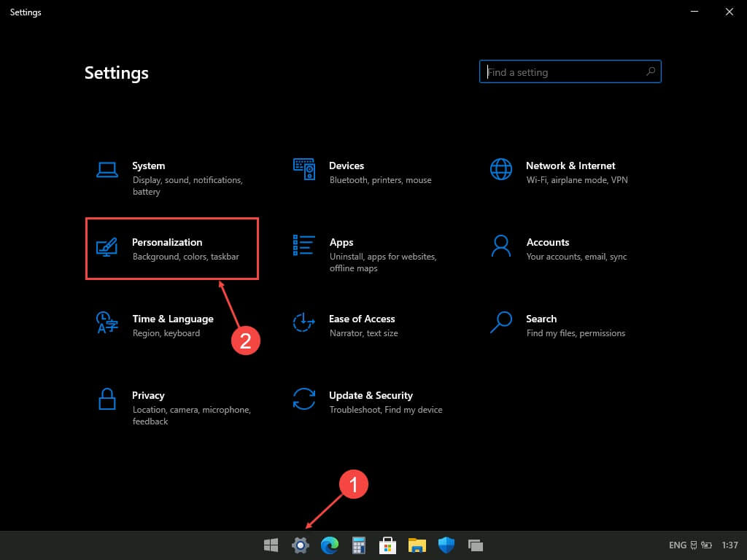747x560 pixels.
Task: Open the System settings title
Action: click(x=149, y=166)
